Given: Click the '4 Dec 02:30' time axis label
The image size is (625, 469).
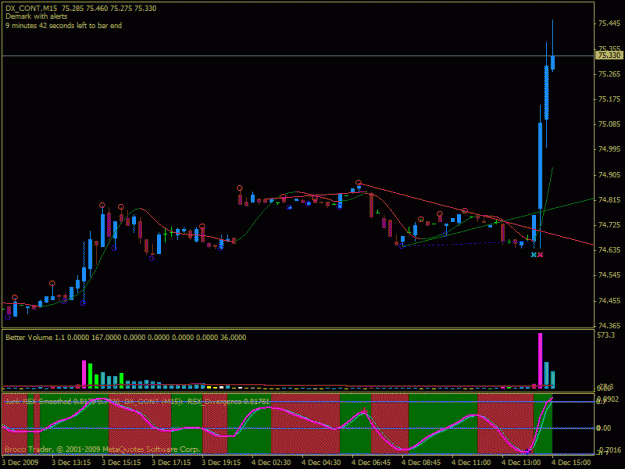Looking at the screenshot, I should tap(271, 462).
